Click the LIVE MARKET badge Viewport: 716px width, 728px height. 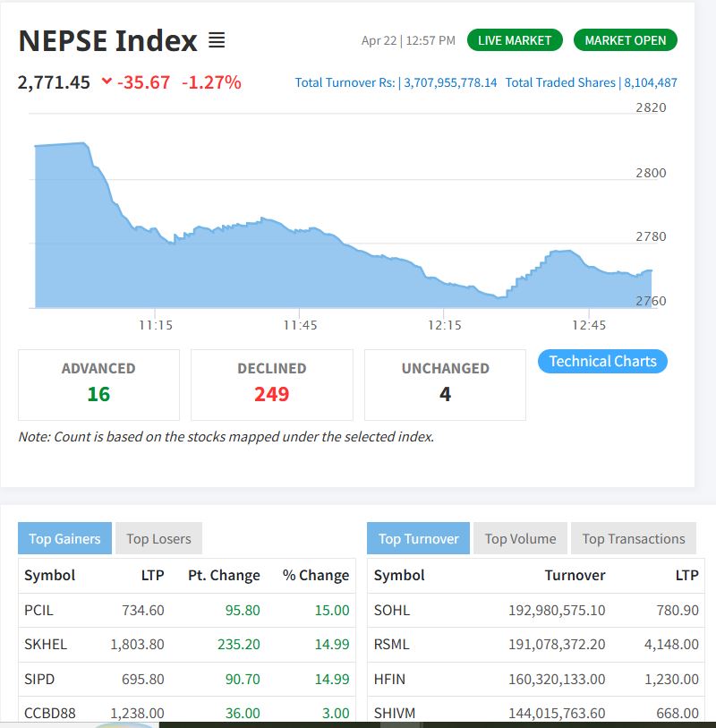(515, 40)
